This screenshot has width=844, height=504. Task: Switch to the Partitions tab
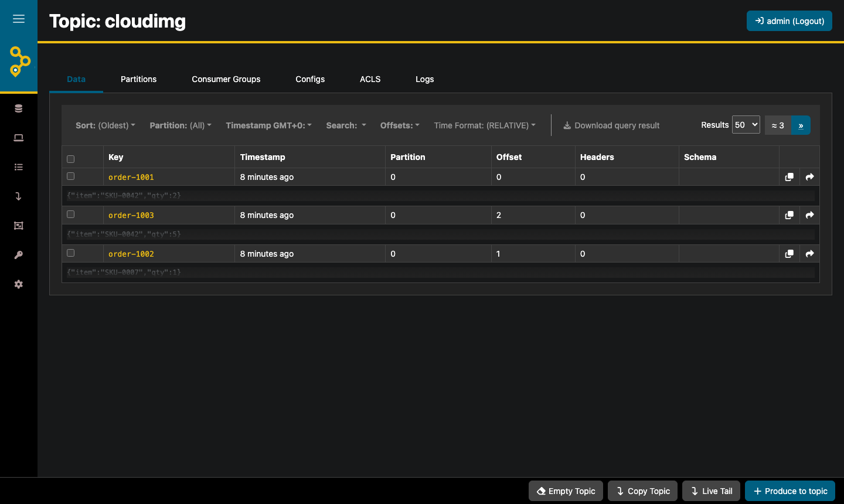pyautogui.click(x=138, y=79)
